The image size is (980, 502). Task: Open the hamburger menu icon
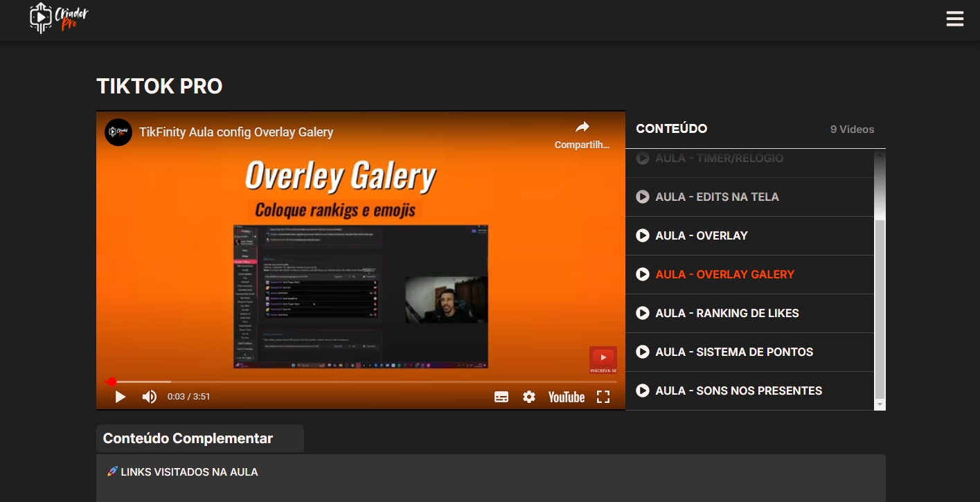tap(954, 19)
